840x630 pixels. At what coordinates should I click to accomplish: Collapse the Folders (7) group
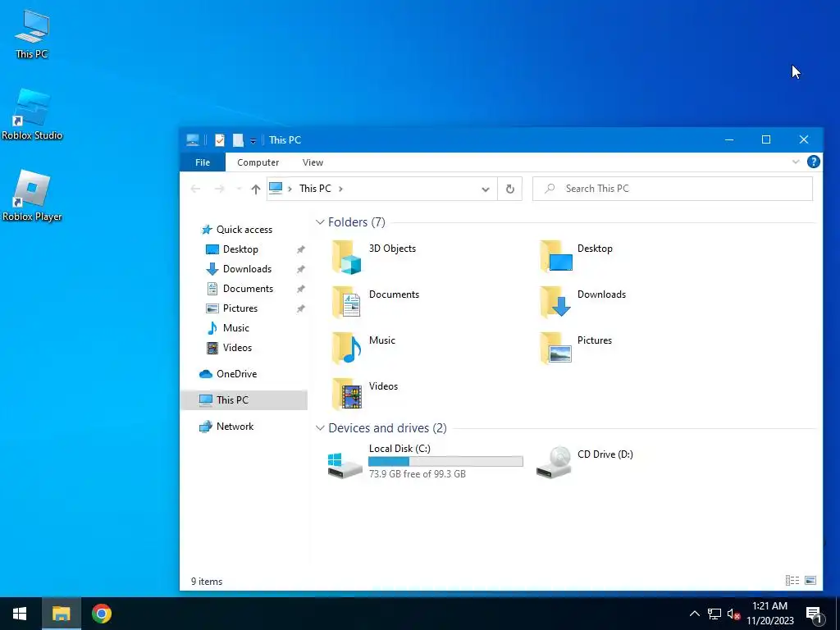point(320,222)
